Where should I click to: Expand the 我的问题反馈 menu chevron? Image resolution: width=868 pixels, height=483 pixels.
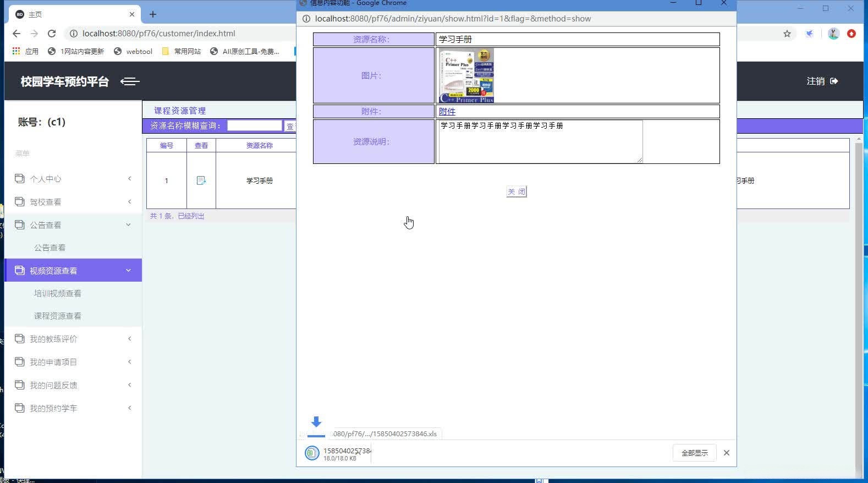[x=130, y=385]
